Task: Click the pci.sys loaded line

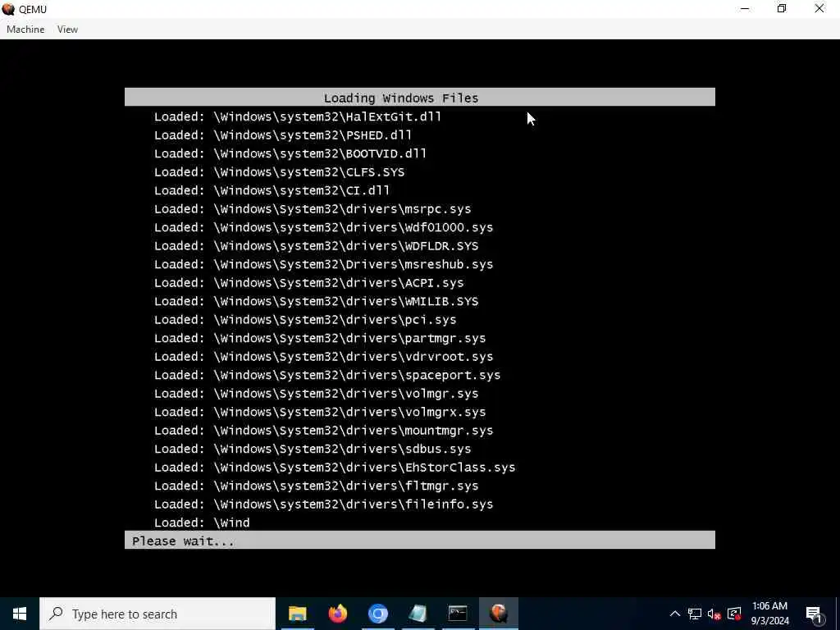Action: tap(305, 320)
